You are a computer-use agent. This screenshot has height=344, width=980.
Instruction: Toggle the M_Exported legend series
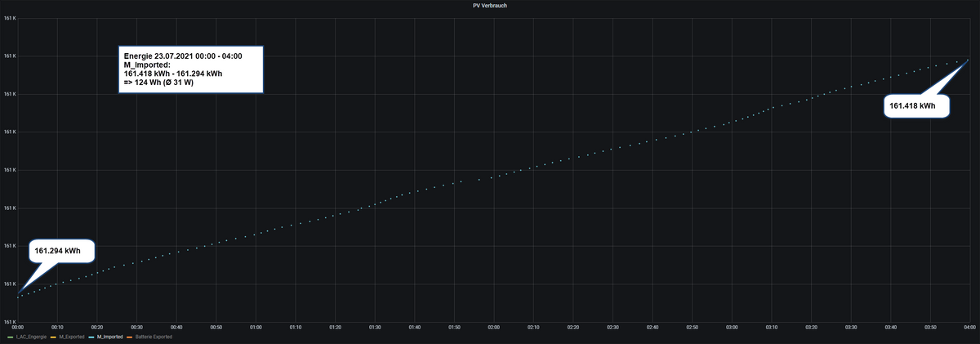click(x=70, y=336)
